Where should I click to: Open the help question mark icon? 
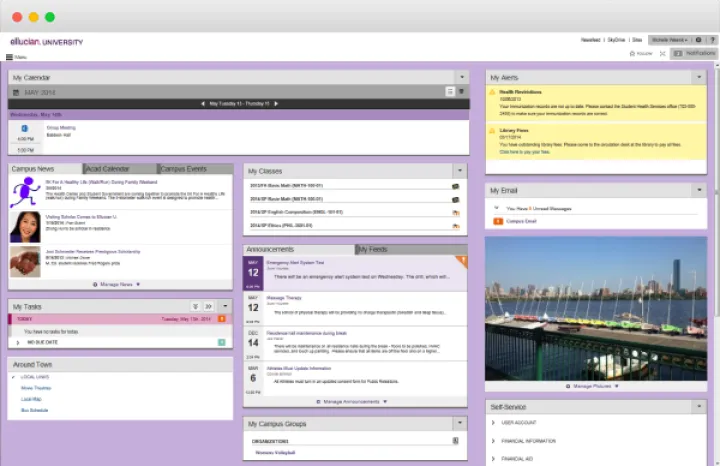711,40
